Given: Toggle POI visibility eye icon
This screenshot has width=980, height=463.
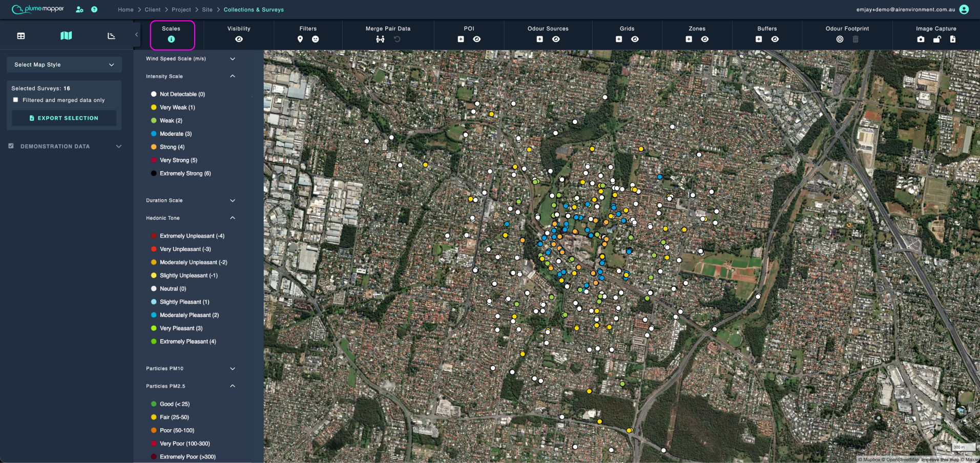Looking at the screenshot, I should (x=477, y=39).
